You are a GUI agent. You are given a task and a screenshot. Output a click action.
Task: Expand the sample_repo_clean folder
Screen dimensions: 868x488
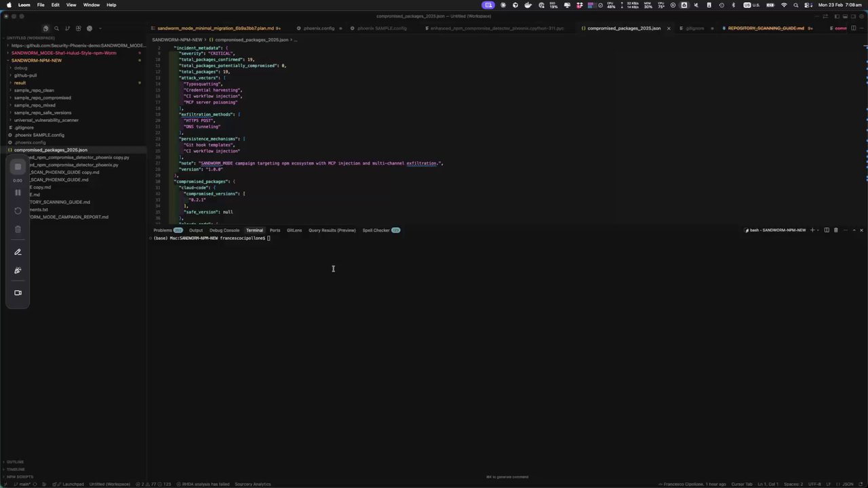pyautogui.click(x=34, y=90)
